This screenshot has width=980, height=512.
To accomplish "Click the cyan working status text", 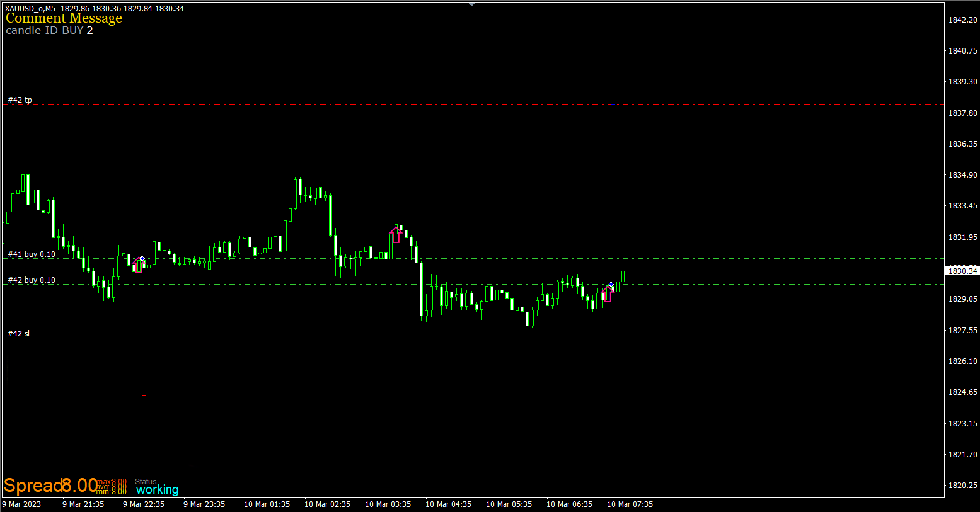I will (158, 489).
